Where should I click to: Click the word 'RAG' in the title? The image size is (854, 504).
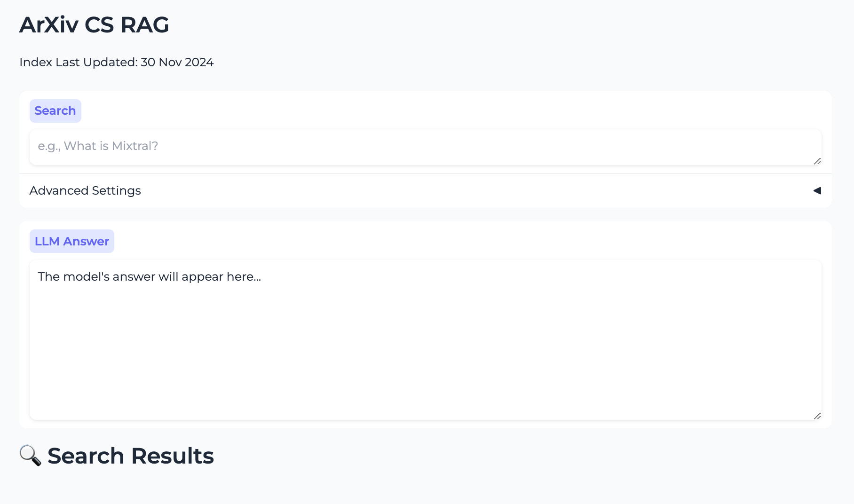tap(145, 25)
